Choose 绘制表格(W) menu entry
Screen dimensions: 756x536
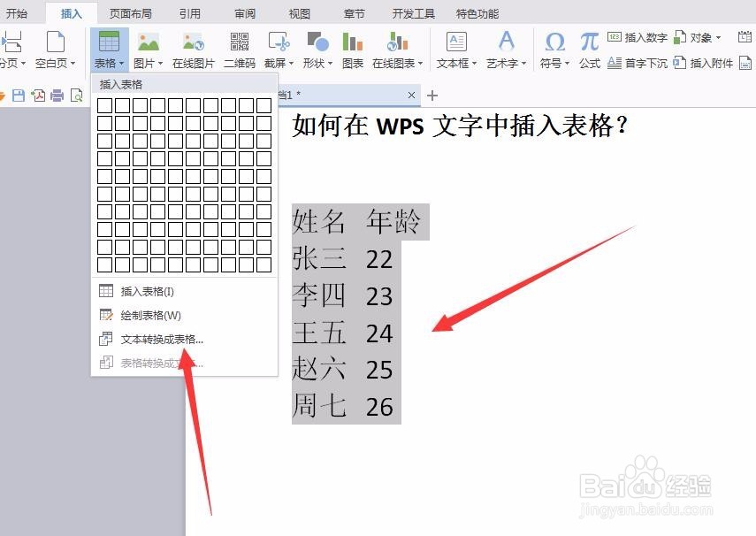pyautogui.click(x=184, y=315)
